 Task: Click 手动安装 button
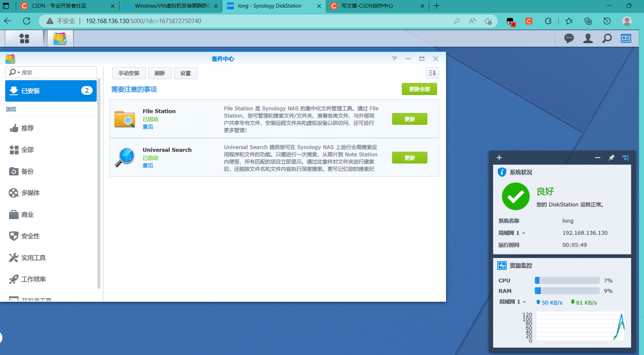point(129,73)
